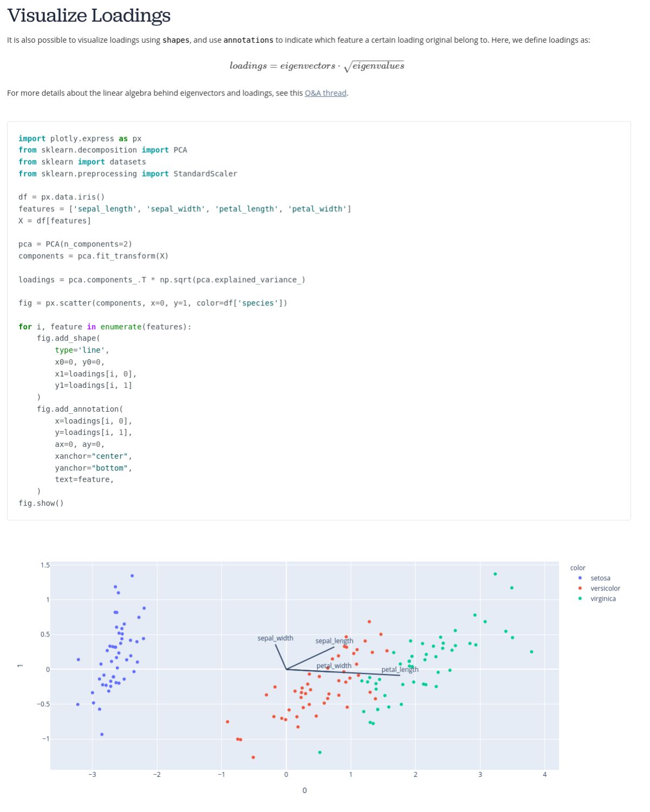650x812 pixels.
Task: Click the loadings formula equation
Action: click(317, 66)
